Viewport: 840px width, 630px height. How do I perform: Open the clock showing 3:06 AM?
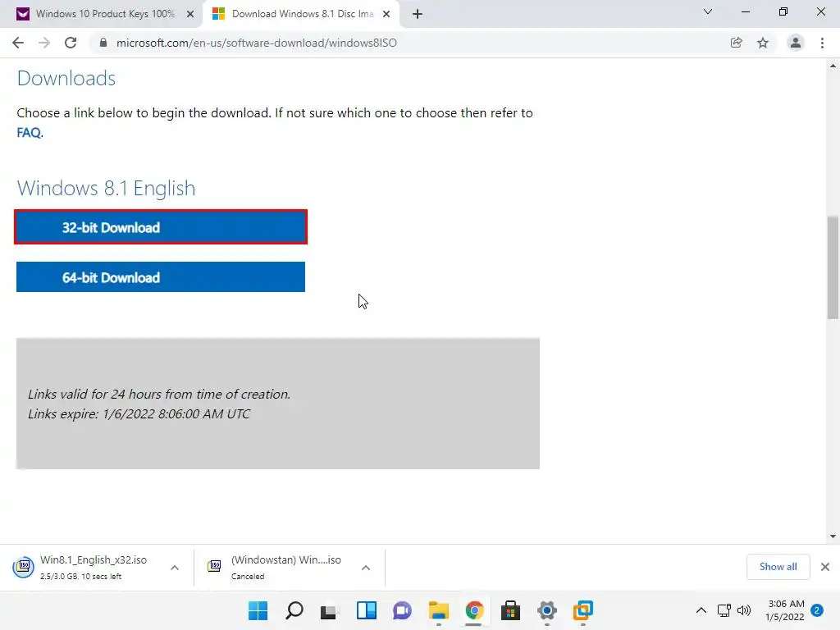785,610
